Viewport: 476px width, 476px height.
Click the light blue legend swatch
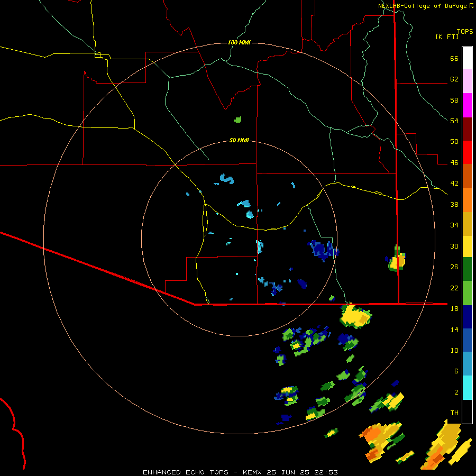click(x=467, y=364)
